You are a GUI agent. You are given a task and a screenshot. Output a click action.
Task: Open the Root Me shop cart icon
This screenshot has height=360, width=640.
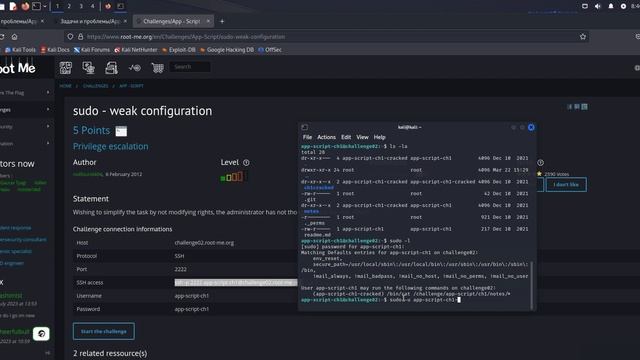tap(158, 67)
